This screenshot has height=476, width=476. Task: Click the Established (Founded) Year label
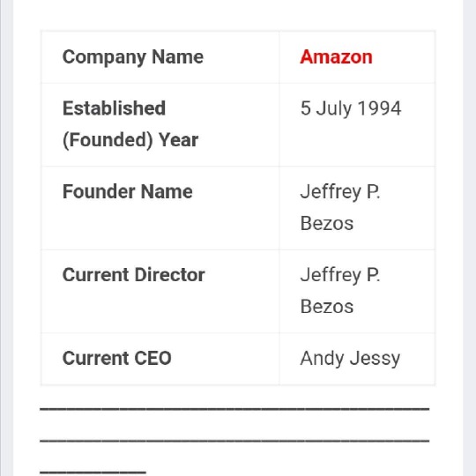(130, 124)
